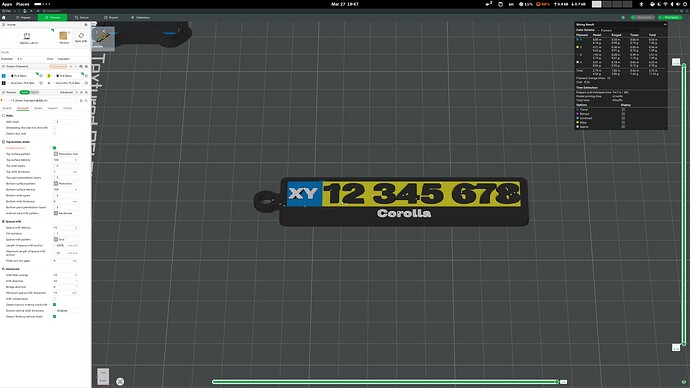
Task: Select the Textured plate type icon
Action: coord(64,37)
